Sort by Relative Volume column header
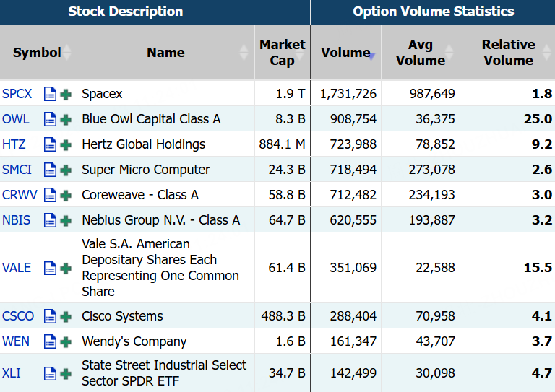 tap(508, 52)
